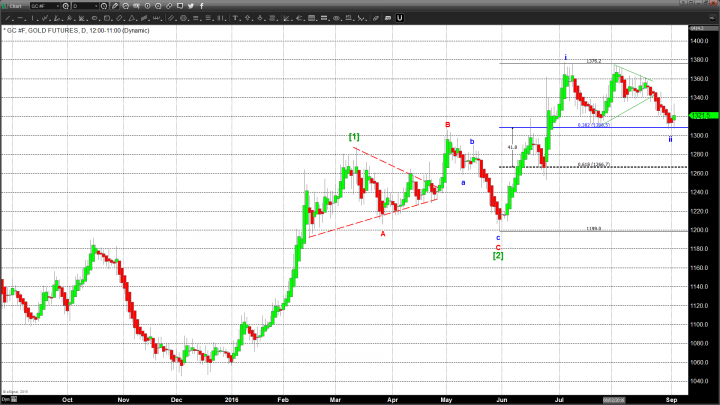Select the text label T tool
Viewport: 720px width, 405px height.
(235, 18)
